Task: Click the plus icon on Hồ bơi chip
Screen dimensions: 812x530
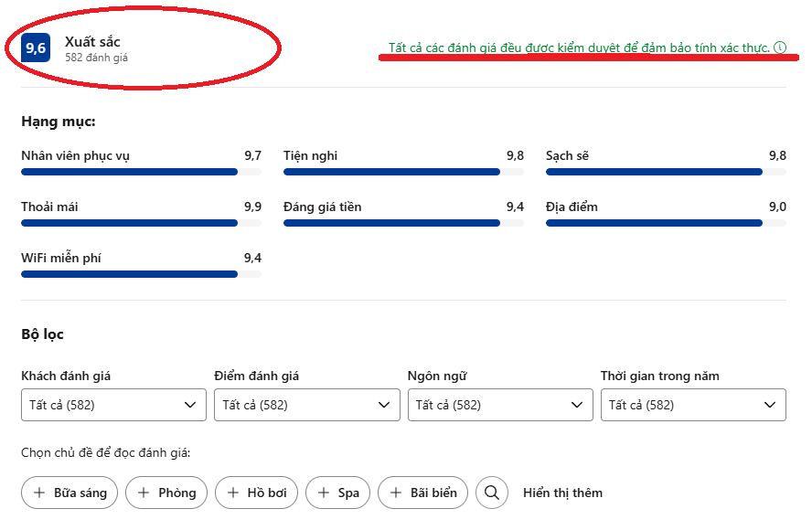Action: point(232,493)
